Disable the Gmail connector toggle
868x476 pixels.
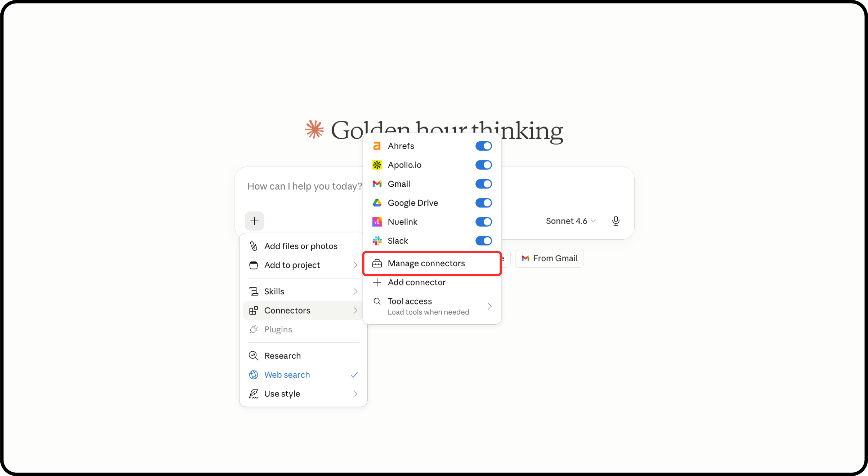click(483, 184)
